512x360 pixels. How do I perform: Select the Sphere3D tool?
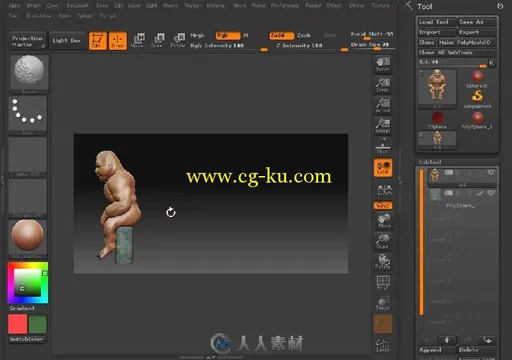click(x=477, y=79)
